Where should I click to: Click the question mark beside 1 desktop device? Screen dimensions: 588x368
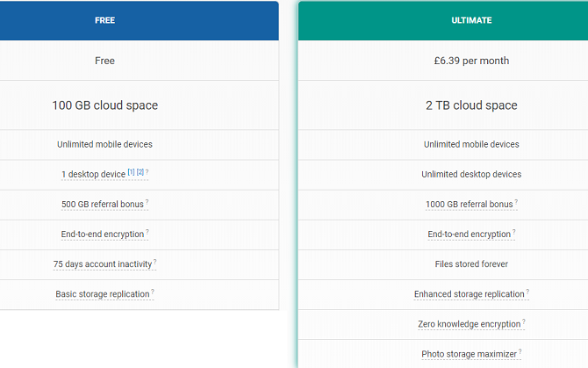point(147,172)
